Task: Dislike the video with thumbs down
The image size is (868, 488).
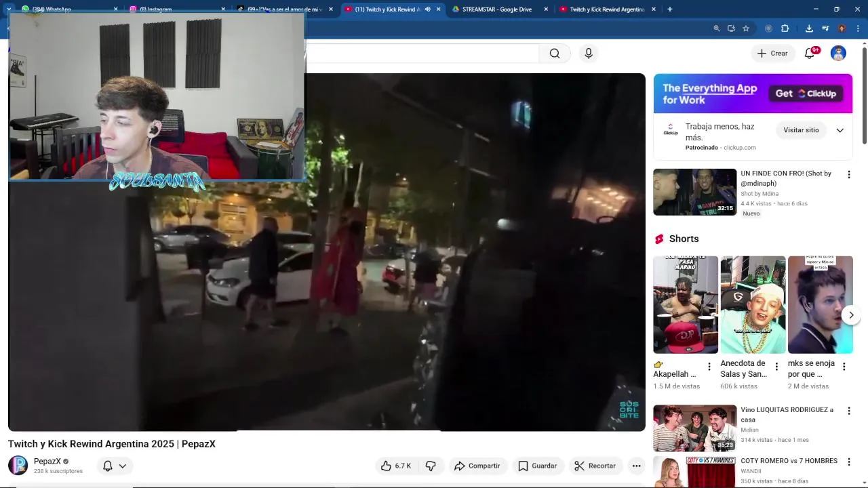Action: pyautogui.click(x=431, y=466)
